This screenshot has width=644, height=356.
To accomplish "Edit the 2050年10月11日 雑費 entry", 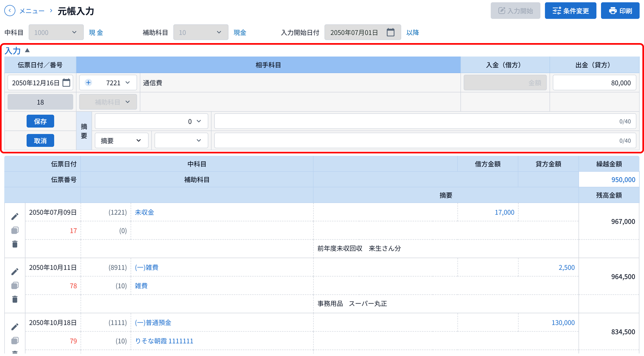I will (15, 272).
